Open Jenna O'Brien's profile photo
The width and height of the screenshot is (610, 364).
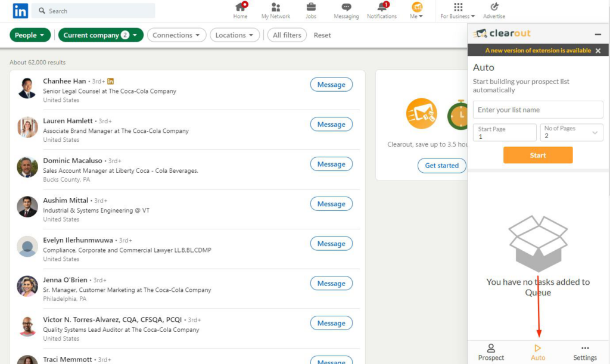(27, 286)
